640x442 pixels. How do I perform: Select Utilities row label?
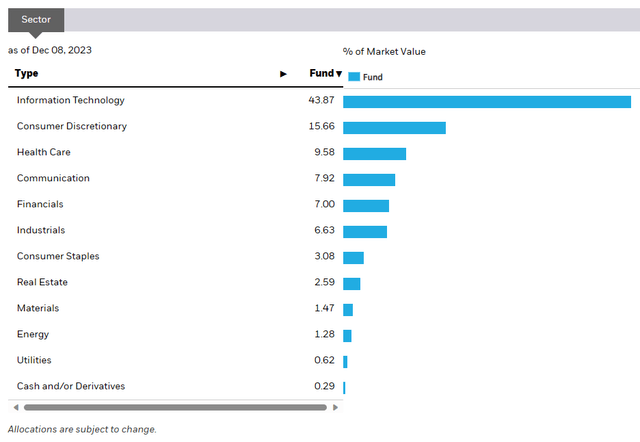click(34, 360)
